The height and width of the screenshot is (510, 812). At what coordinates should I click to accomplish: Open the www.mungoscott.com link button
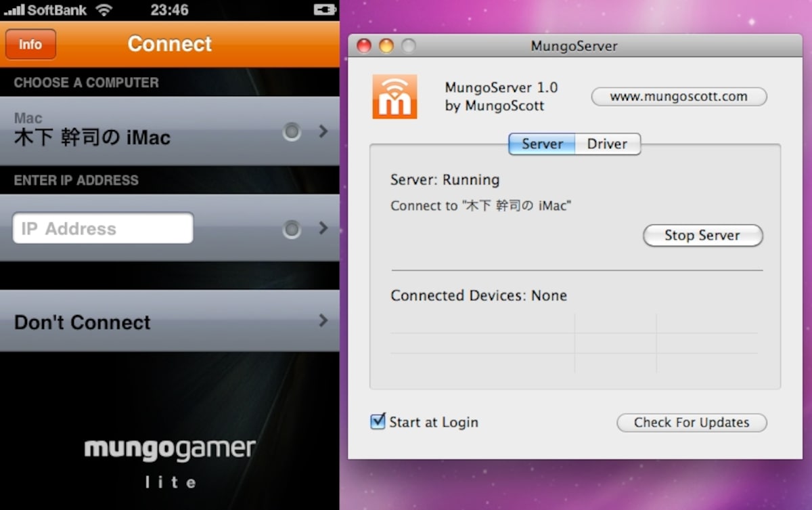coord(679,96)
